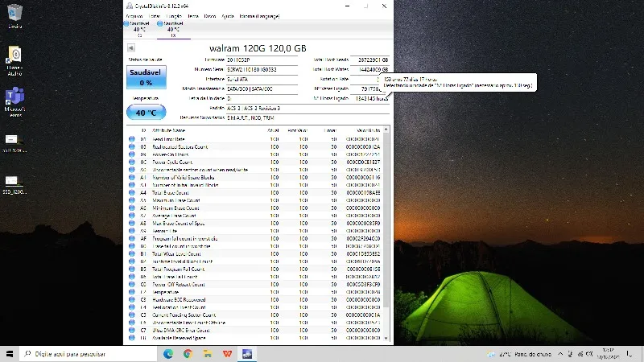644x362 pixels.
Task: Click raw value 0000000E1E27 of Power Cycle Count
Action: (363, 162)
